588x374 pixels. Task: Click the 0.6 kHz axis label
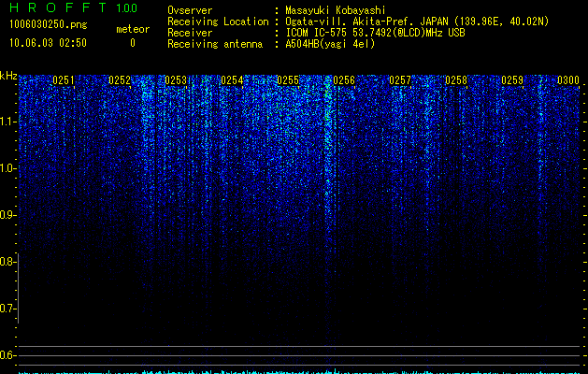click(6, 355)
